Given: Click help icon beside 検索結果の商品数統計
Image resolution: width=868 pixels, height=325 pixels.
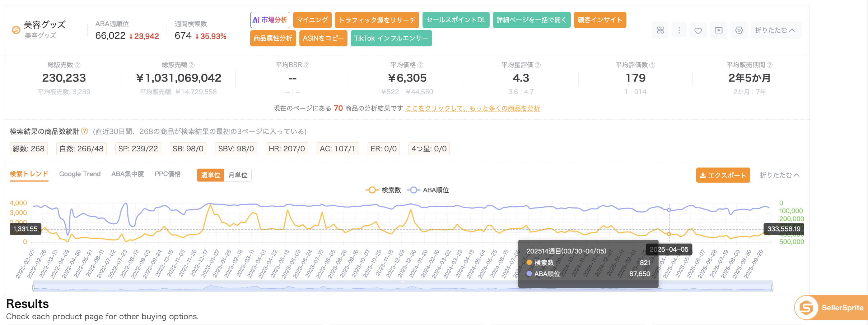Looking at the screenshot, I should tap(84, 131).
